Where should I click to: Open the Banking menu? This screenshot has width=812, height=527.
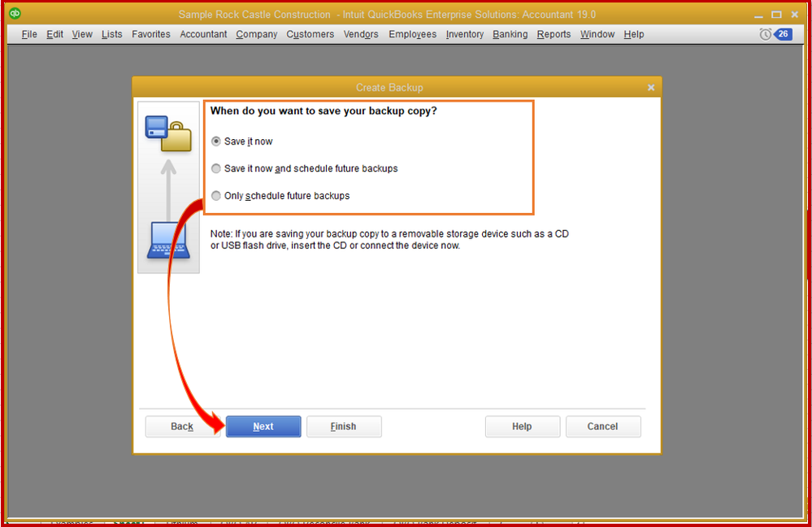pyautogui.click(x=510, y=34)
